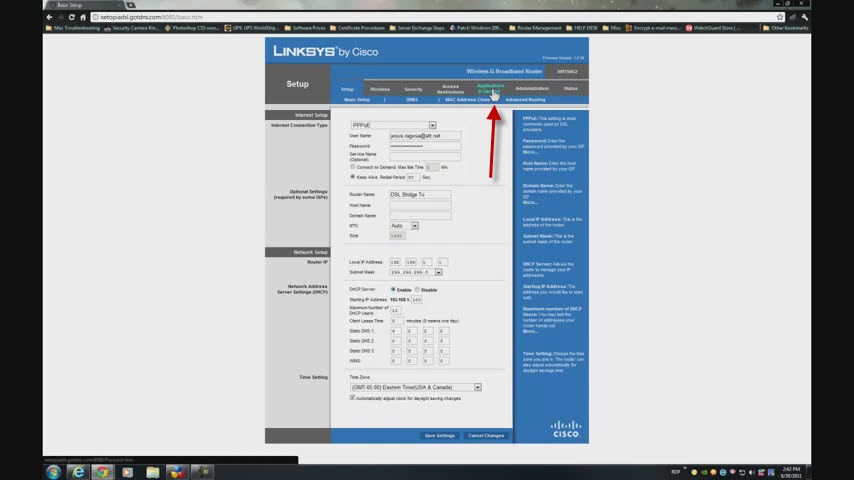Image resolution: width=854 pixels, height=480 pixels.
Task: Open More link under Password help
Action: (529, 152)
